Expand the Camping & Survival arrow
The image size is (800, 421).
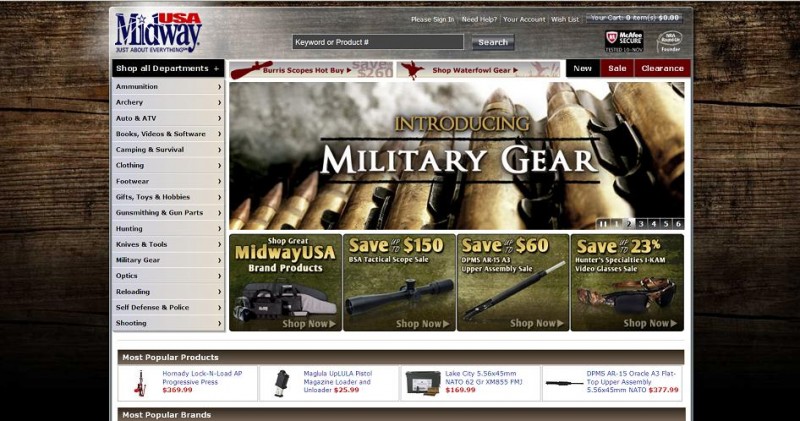(x=219, y=150)
